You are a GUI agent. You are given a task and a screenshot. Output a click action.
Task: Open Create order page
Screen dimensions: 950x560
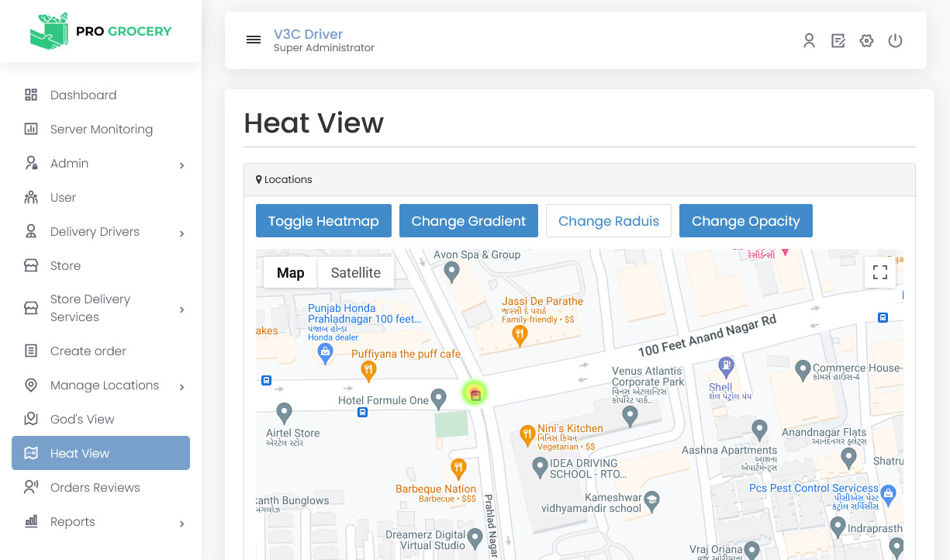[101, 351]
